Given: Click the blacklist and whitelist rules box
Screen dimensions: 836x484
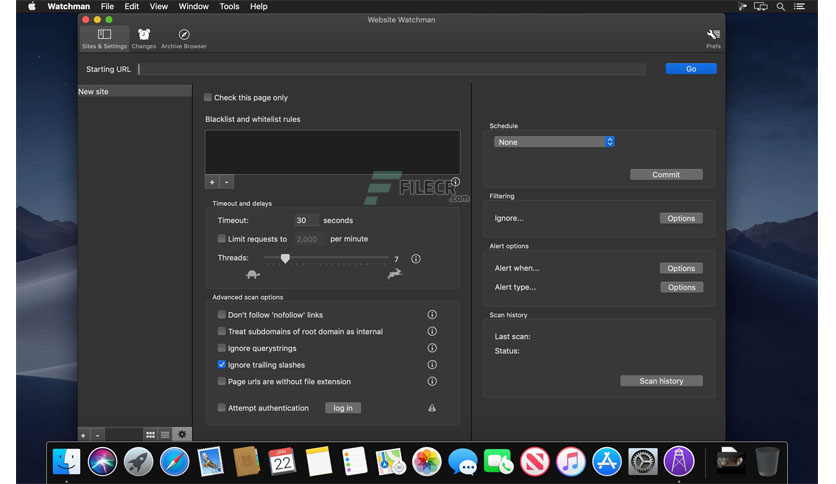Looking at the screenshot, I should 333,152.
